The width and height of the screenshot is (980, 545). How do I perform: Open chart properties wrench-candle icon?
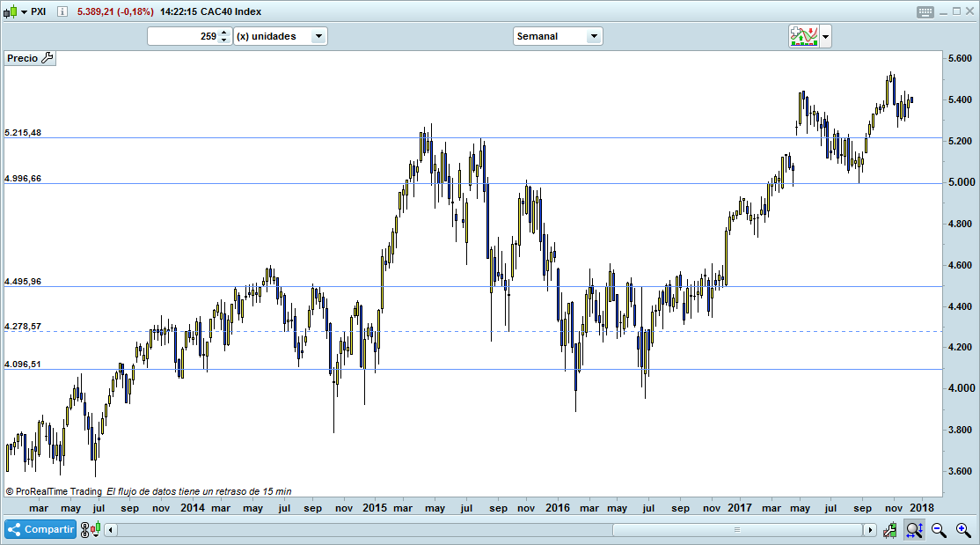click(x=890, y=530)
